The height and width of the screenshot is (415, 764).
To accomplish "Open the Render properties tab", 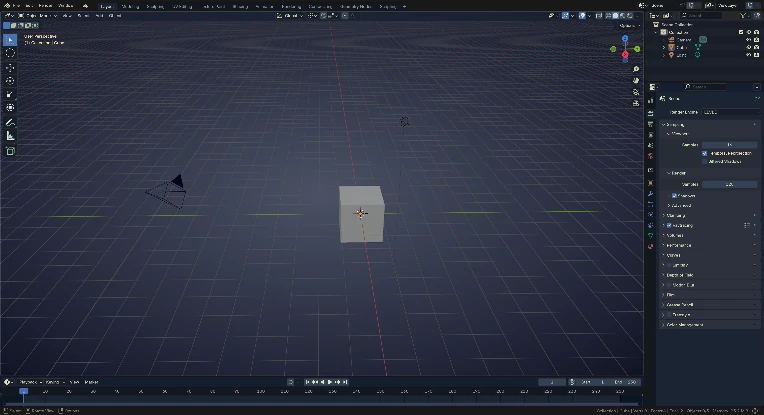I will click(x=651, y=113).
